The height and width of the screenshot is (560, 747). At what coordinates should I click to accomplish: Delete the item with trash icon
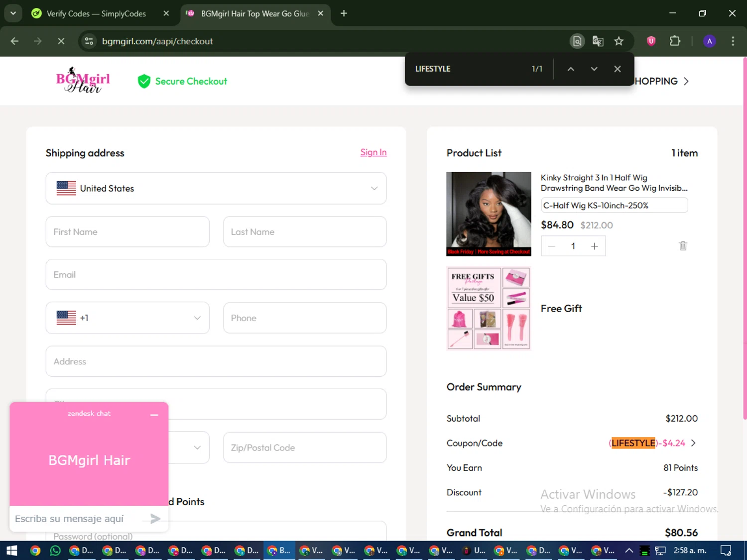click(683, 246)
